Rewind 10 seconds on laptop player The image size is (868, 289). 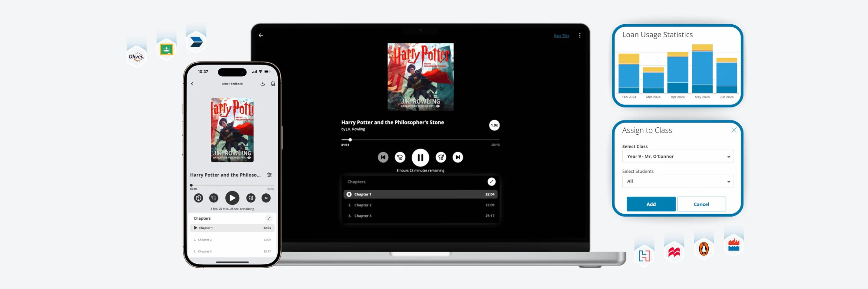pos(400,157)
